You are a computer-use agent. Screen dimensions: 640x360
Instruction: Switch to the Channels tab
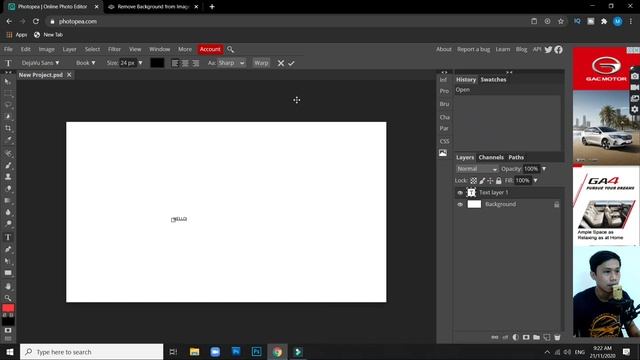point(491,157)
